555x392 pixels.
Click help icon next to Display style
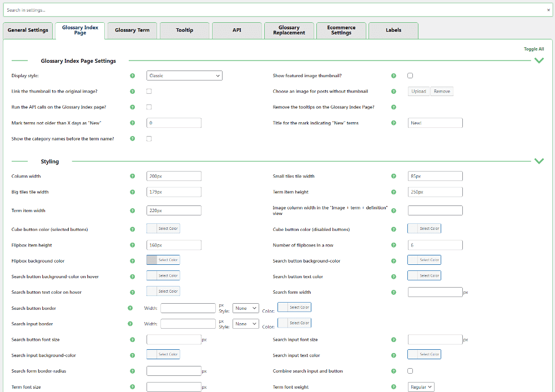pos(132,76)
